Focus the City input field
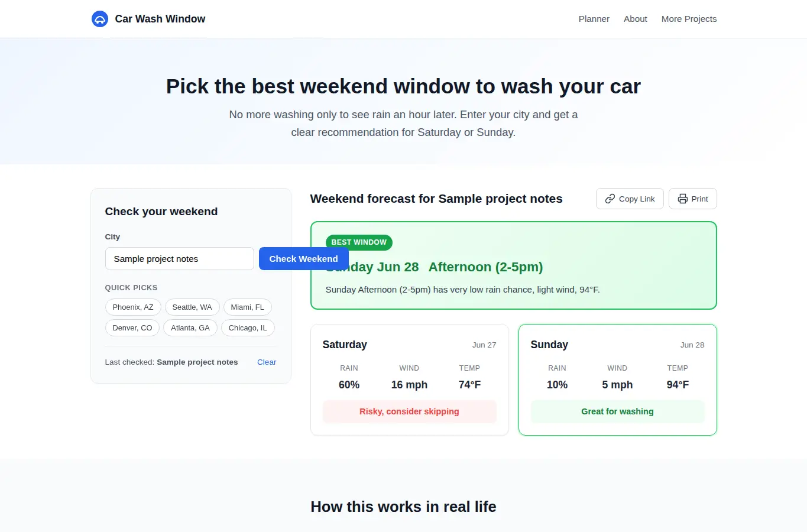Screen dimensions: 807x532 coord(180,259)
